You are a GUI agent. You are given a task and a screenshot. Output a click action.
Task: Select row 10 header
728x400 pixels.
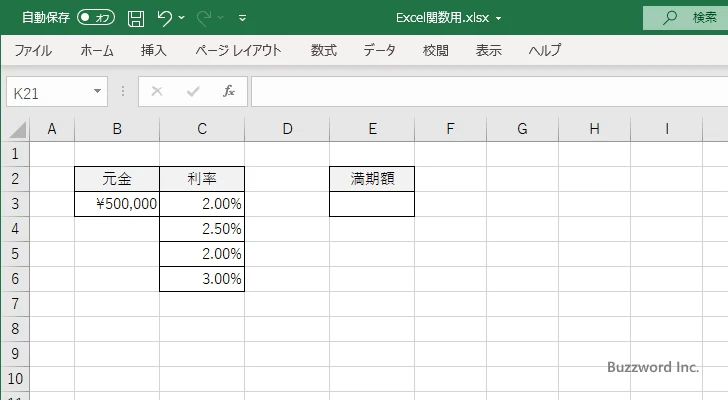click(15, 379)
